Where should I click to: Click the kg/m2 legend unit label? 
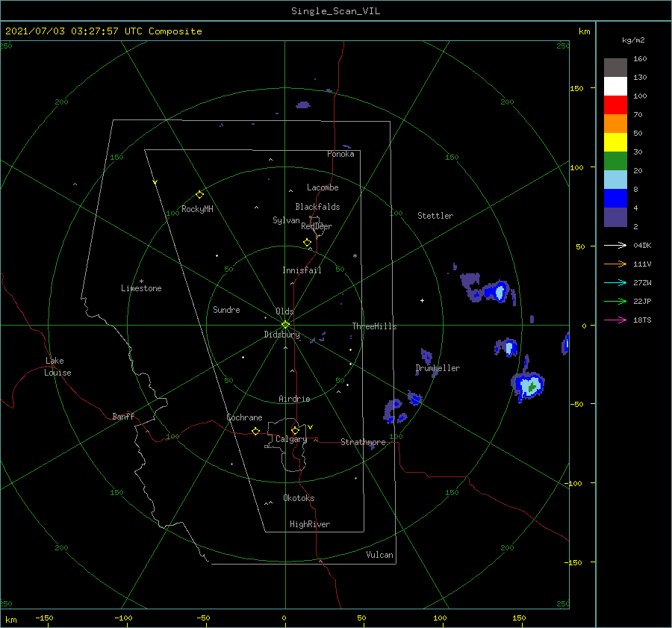tap(633, 40)
